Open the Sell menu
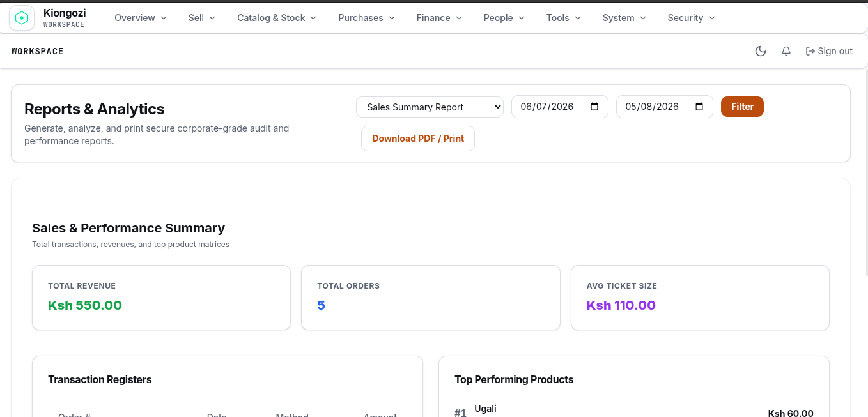This screenshot has width=868, height=417. [x=202, y=18]
